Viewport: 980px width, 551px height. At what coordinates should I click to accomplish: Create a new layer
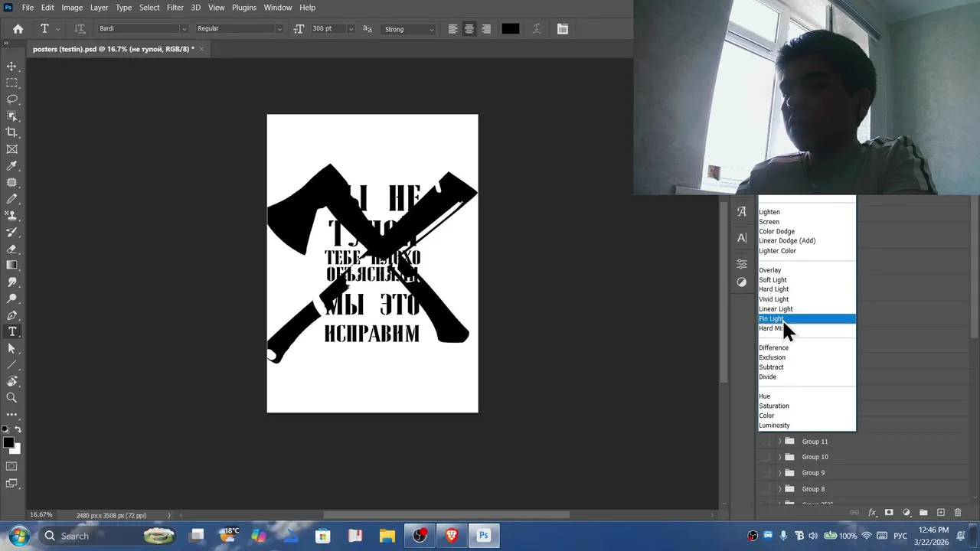click(941, 513)
